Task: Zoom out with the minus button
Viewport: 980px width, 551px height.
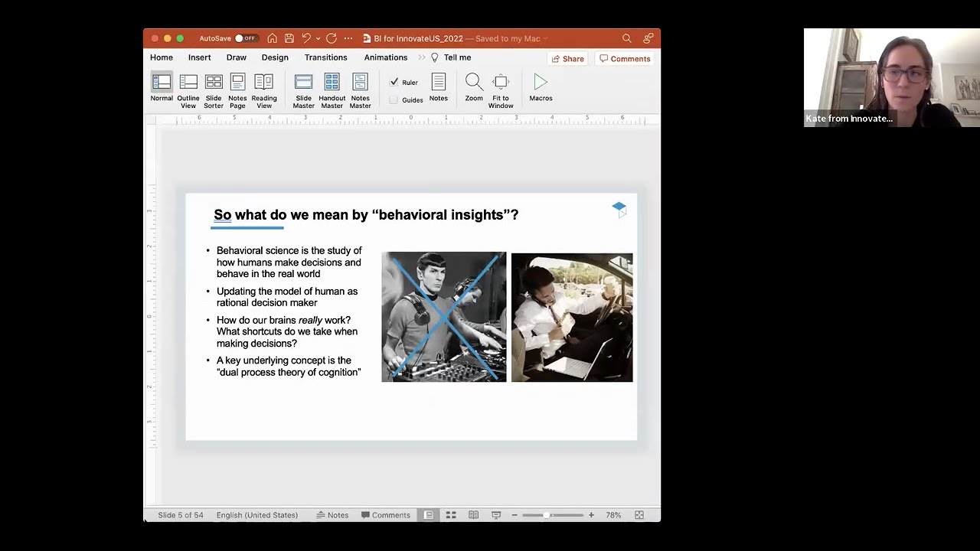Action: (514, 515)
